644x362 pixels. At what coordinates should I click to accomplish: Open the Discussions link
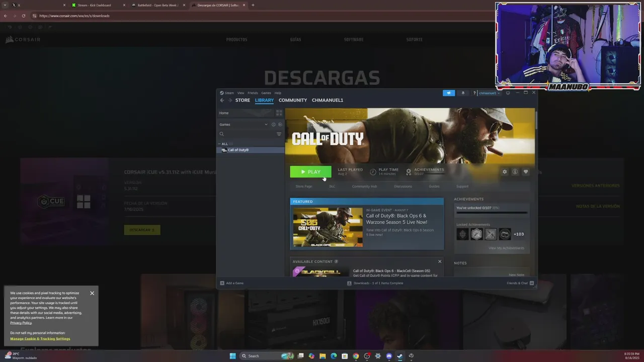[403, 187]
